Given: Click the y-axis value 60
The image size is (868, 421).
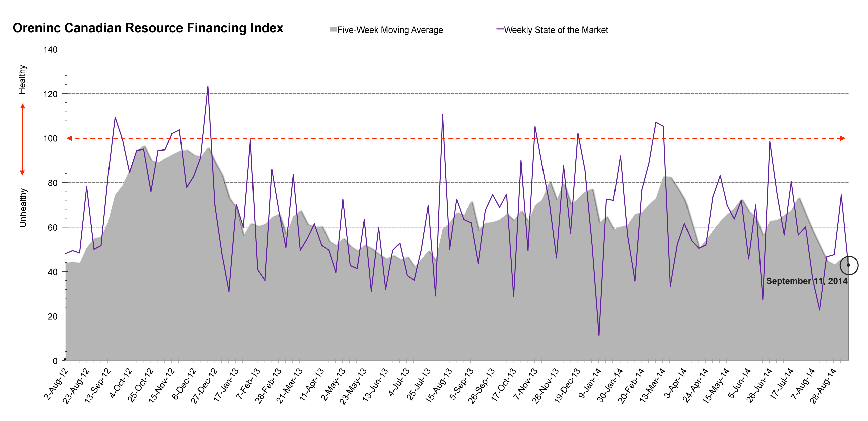Looking at the screenshot, I should 53,228.
